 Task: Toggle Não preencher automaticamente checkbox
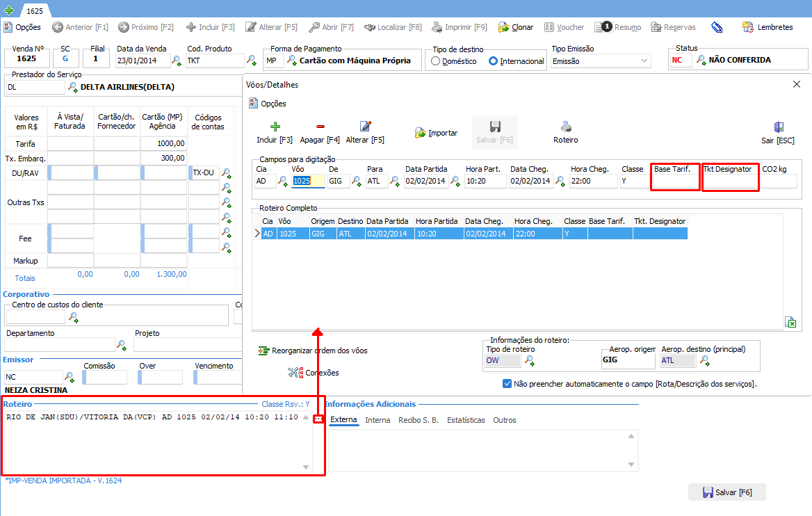507,384
